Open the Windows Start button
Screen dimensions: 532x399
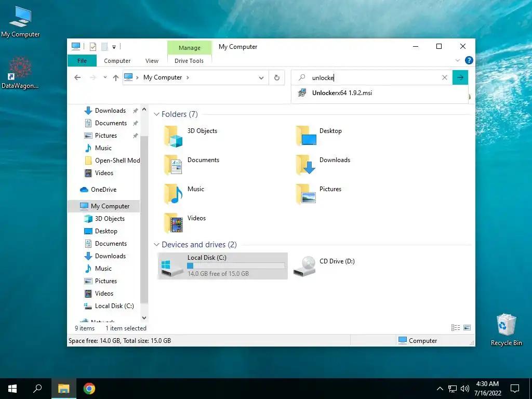tap(12, 389)
